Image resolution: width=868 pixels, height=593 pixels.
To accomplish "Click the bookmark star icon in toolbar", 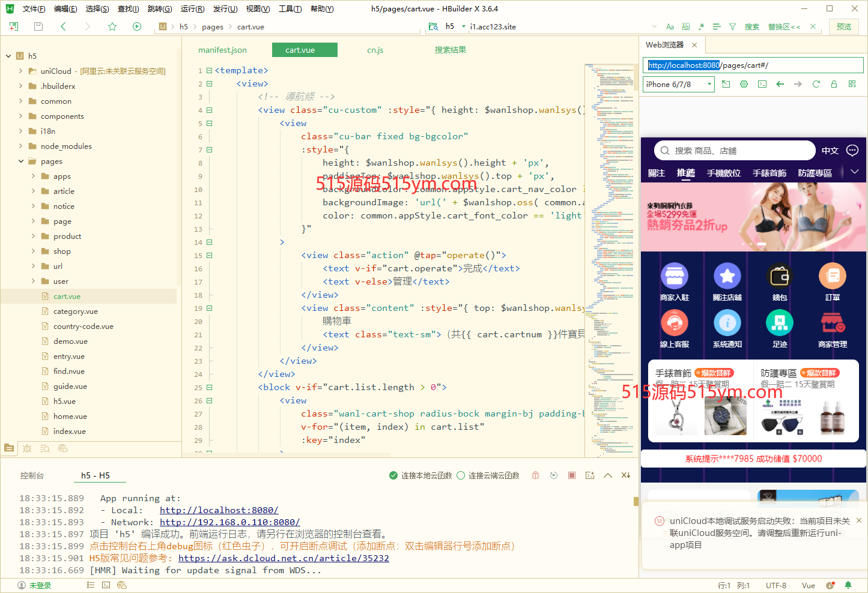I will [x=112, y=26].
